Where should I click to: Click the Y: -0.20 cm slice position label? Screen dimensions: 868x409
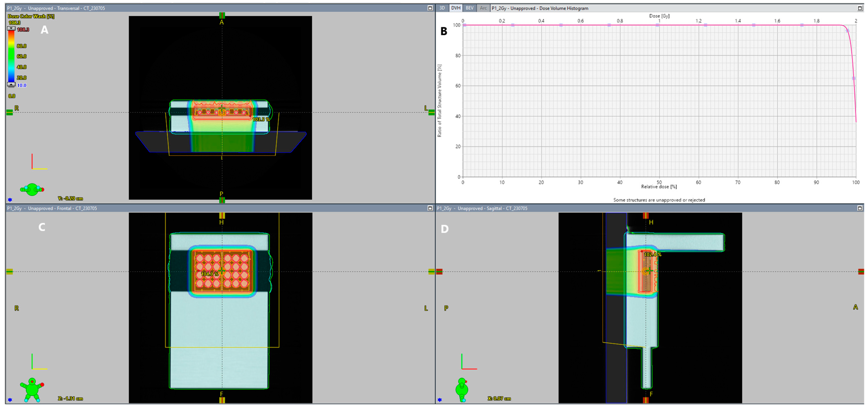pos(70,199)
